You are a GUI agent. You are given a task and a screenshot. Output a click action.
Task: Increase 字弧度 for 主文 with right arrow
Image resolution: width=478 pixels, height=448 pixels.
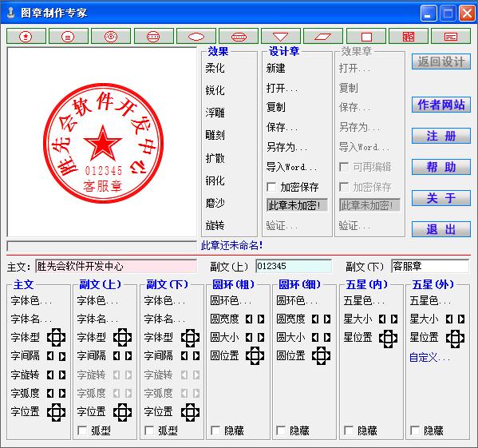click(x=62, y=394)
